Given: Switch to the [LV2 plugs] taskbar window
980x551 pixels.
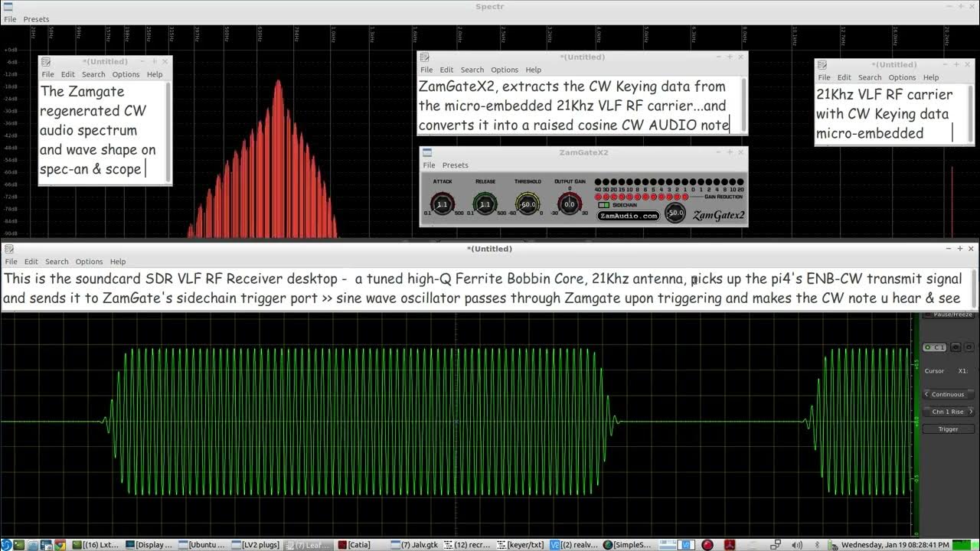Looking at the screenshot, I should click(256, 545).
